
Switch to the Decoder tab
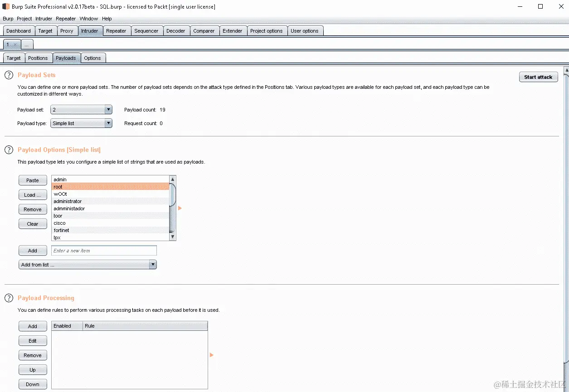[x=176, y=31]
